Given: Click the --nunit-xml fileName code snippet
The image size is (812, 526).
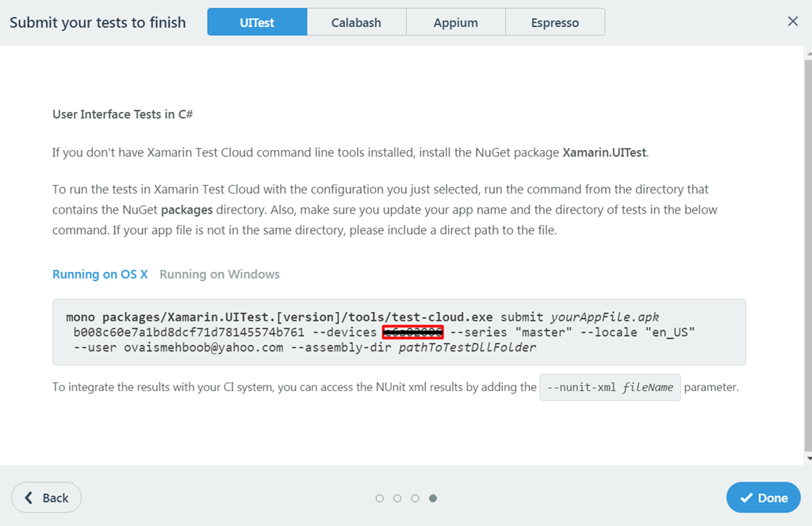Looking at the screenshot, I should pos(610,388).
